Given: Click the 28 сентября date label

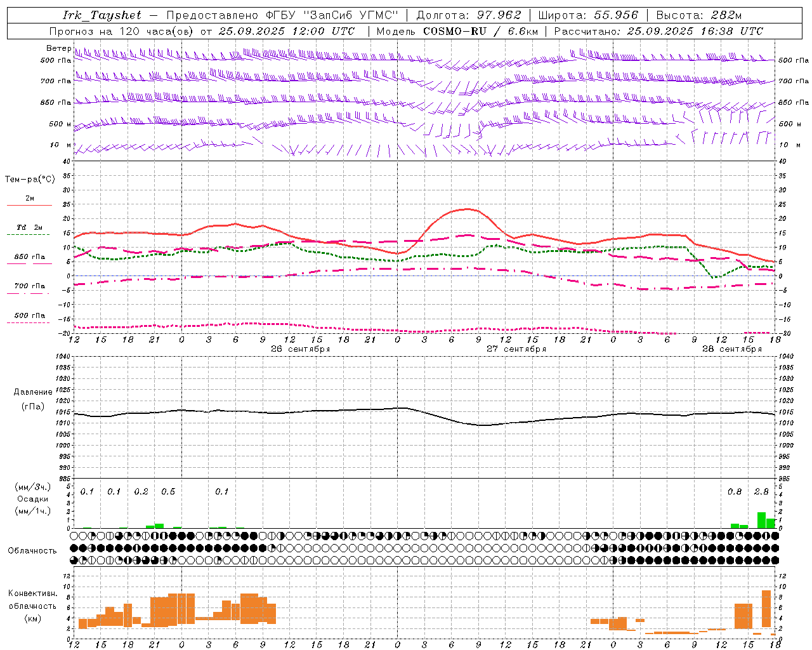Looking at the screenshot, I should point(732,349).
